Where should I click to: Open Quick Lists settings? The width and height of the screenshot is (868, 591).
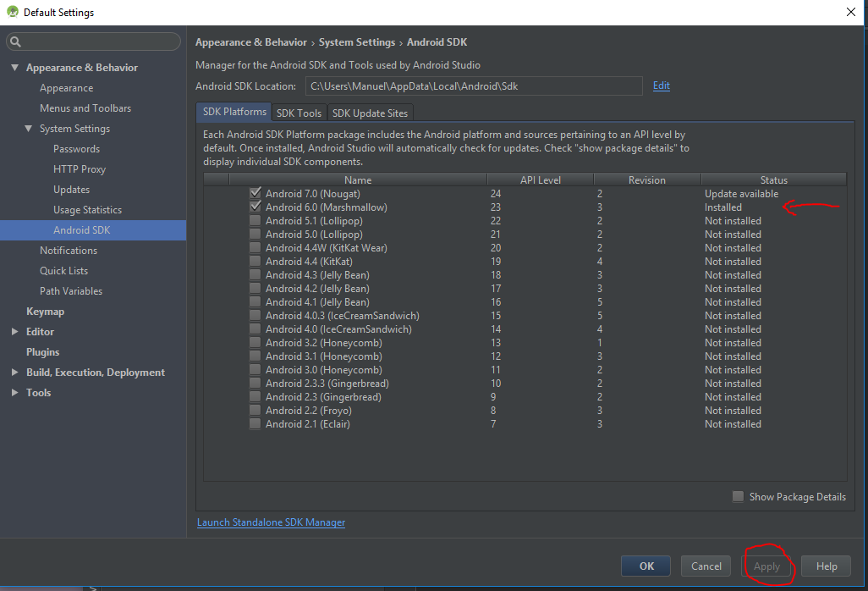coord(63,271)
